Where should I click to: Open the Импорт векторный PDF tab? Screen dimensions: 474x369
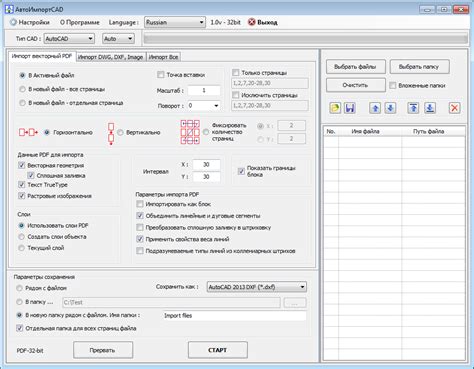tap(42, 56)
